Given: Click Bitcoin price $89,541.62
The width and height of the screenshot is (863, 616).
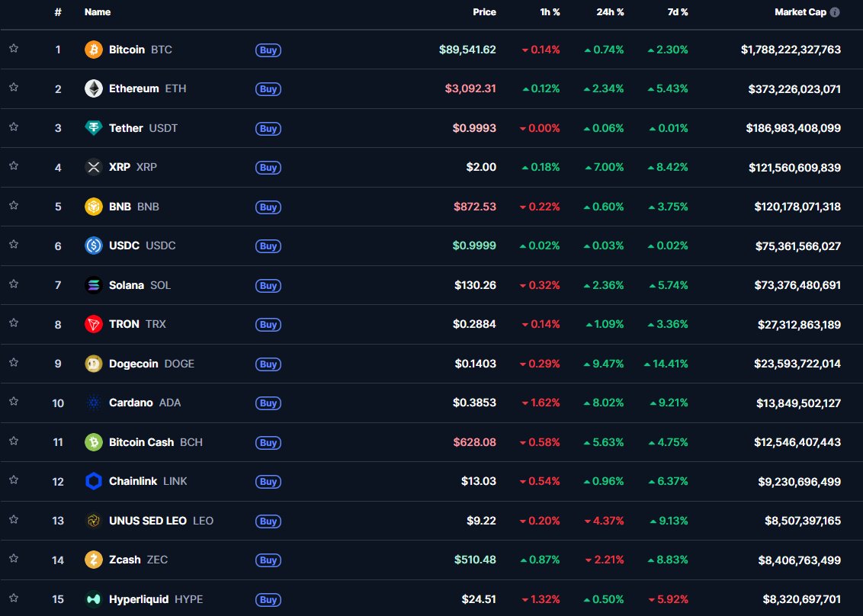Looking at the screenshot, I should pos(467,50).
